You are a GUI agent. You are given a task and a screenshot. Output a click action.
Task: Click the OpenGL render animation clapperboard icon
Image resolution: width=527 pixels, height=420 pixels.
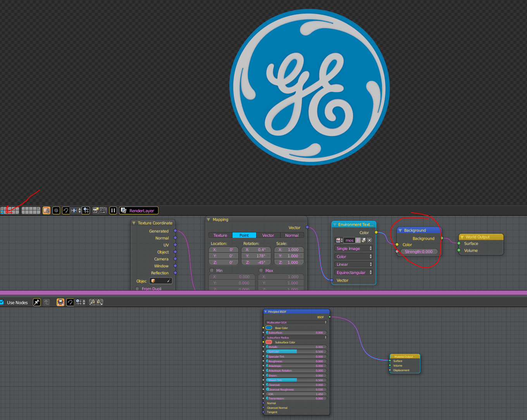[x=103, y=210]
